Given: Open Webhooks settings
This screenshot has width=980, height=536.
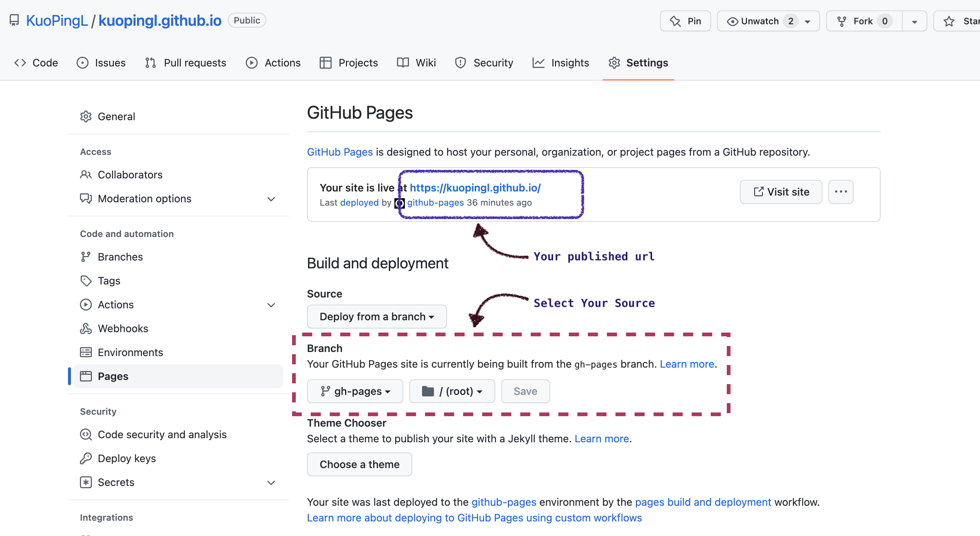Looking at the screenshot, I should pos(179,328).
